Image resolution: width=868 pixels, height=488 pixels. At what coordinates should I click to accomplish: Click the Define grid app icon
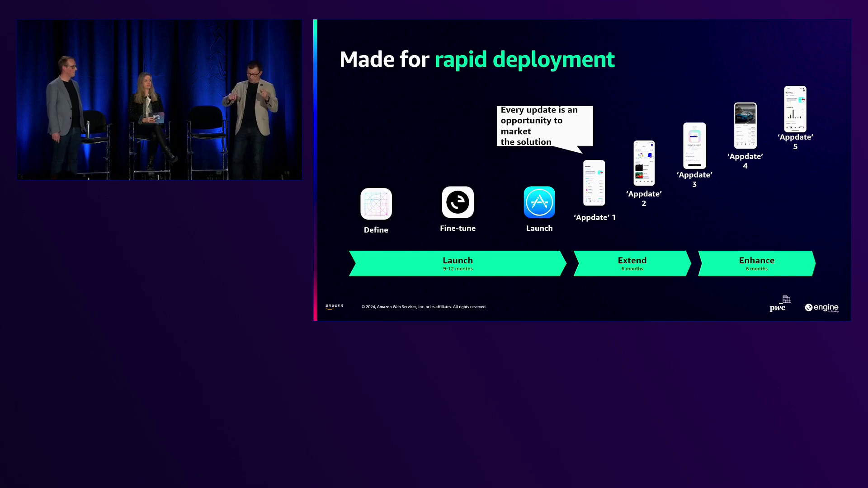(376, 204)
